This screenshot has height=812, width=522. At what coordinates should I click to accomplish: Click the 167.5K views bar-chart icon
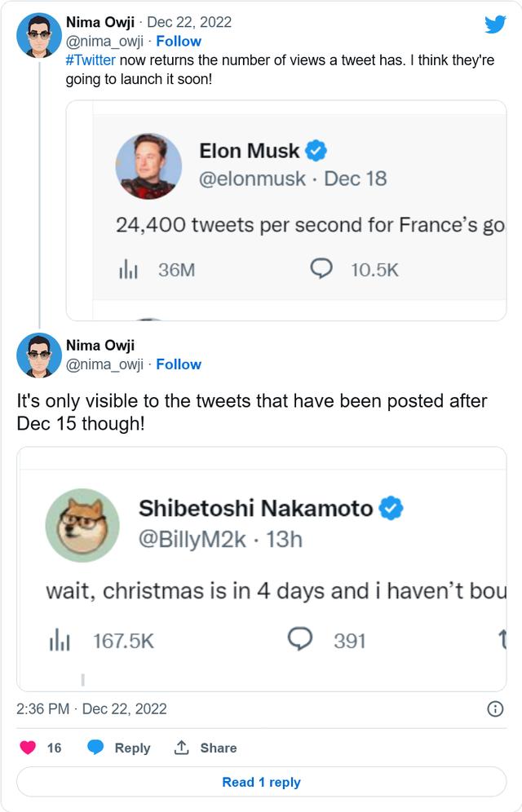click(x=59, y=641)
